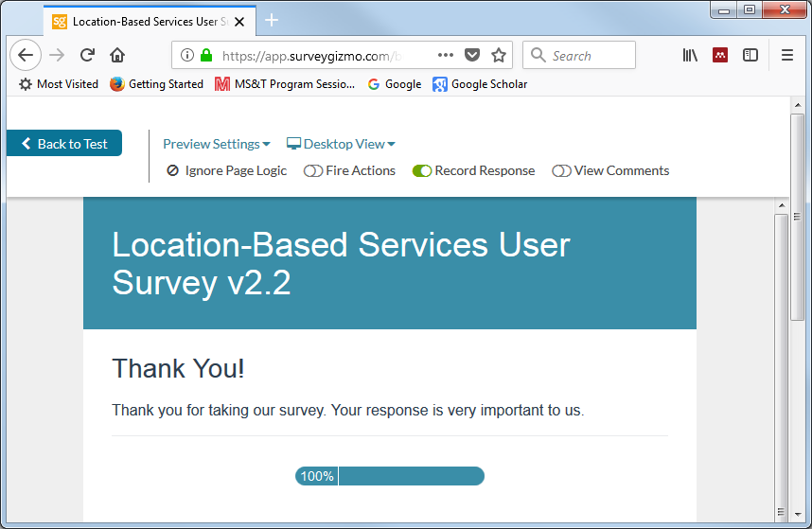
Task: Bookmark this page with the star
Action: point(499,55)
